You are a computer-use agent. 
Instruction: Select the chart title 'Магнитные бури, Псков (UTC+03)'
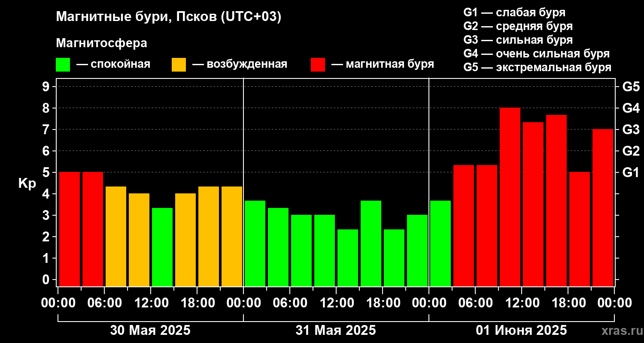[x=169, y=17]
